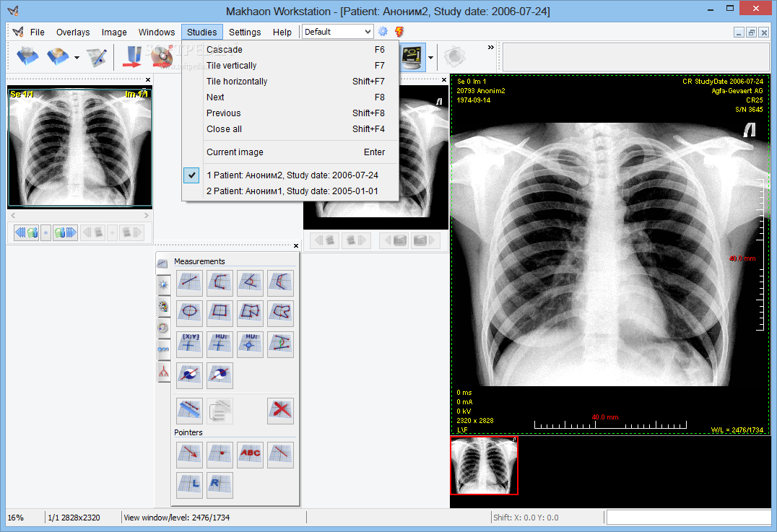
Task: Select the polyline length measurement tool
Action: point(220,283)
